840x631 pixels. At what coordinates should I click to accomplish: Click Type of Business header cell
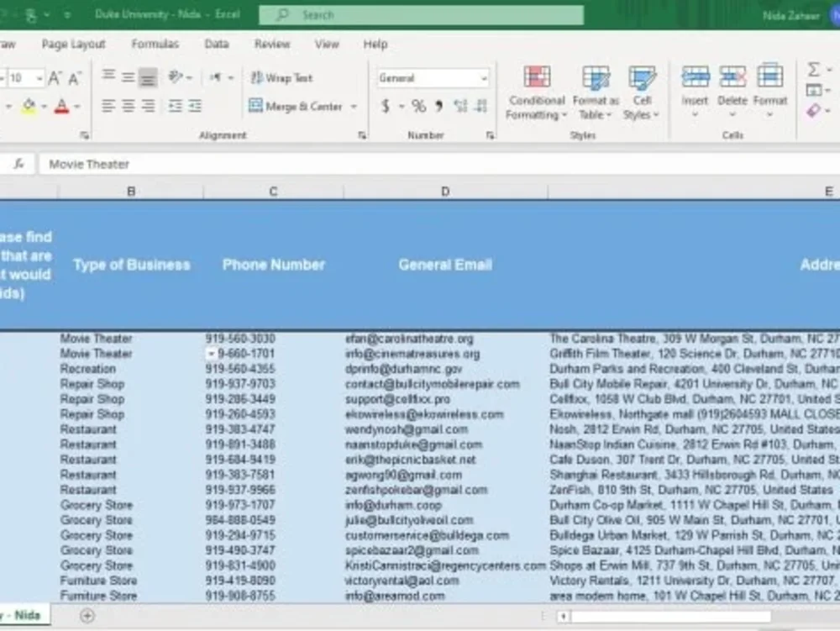pos(131,265)
